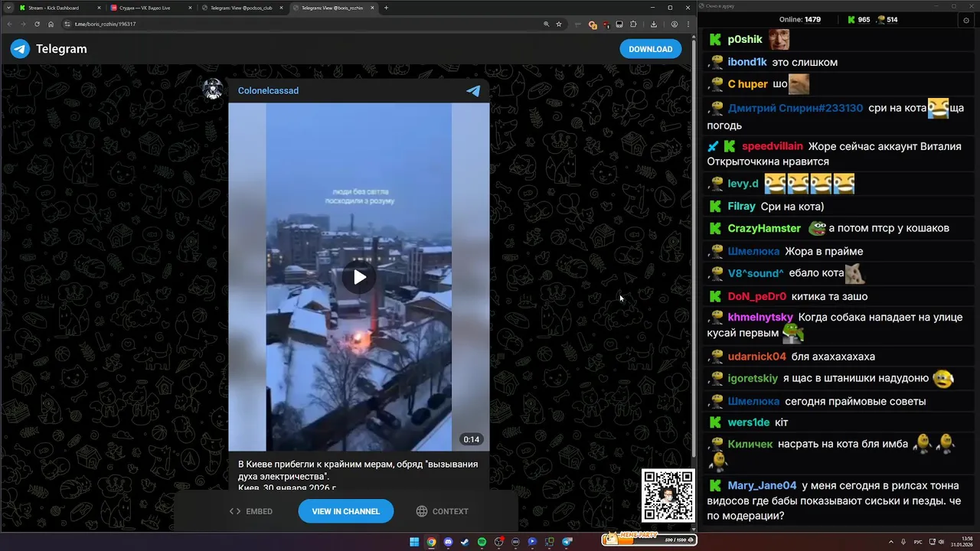Viewport: 980px width, 551px height.
Task: Click the zoom magnifier in address bar
Action: tap(546, 24)
